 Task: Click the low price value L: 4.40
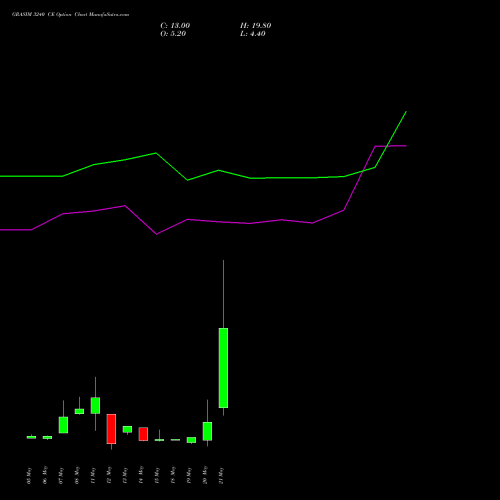point(253,34)
